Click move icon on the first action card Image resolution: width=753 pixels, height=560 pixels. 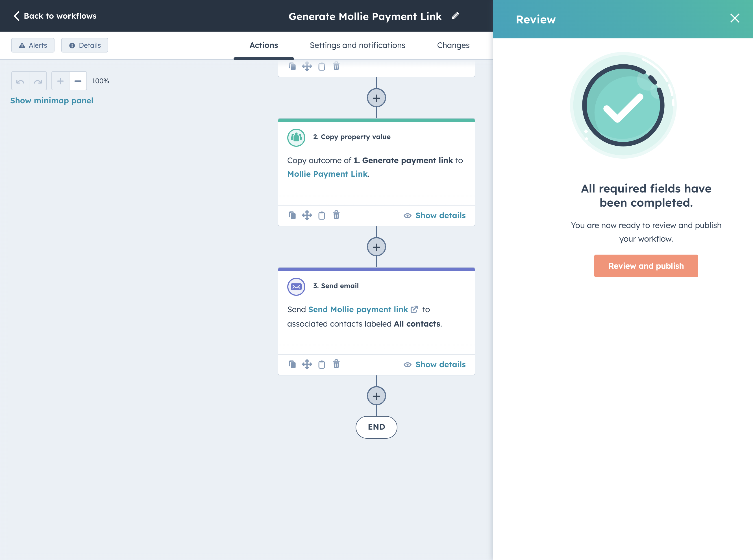coord(307,66)
